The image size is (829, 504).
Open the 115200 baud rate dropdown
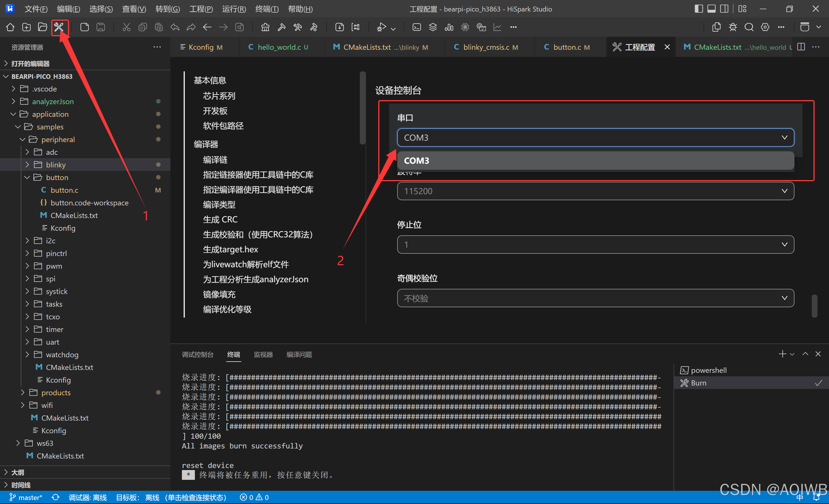click(x=595, y=191)
